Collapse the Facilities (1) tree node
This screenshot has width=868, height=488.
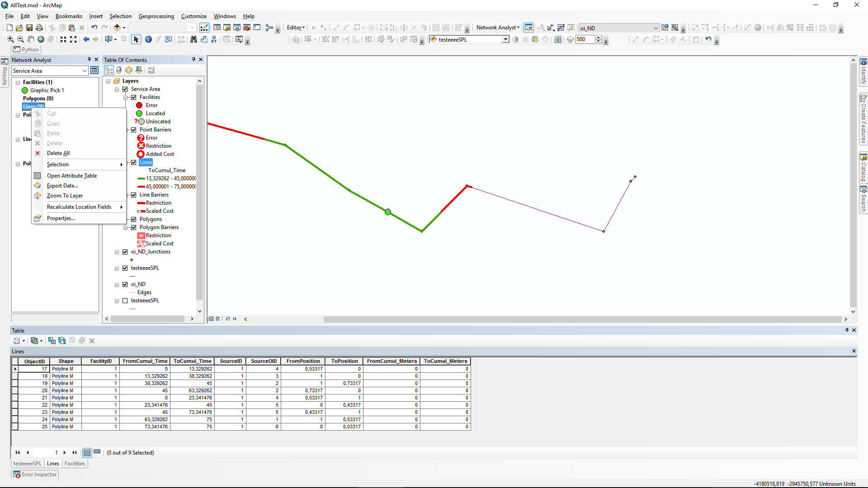pos(18,82)
